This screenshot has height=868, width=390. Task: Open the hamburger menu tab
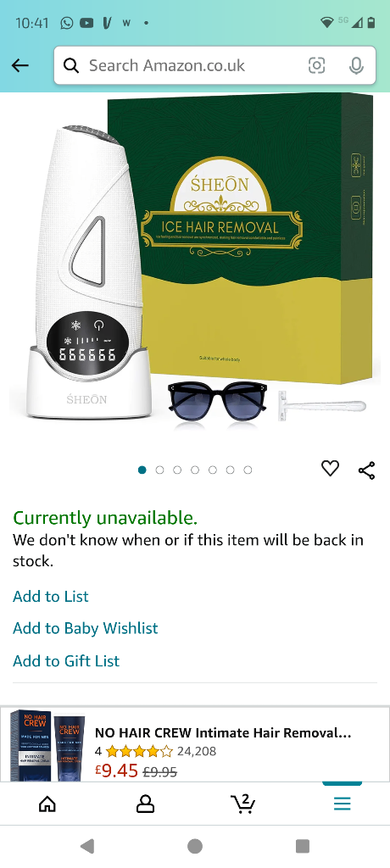click(x=343, y=804)
